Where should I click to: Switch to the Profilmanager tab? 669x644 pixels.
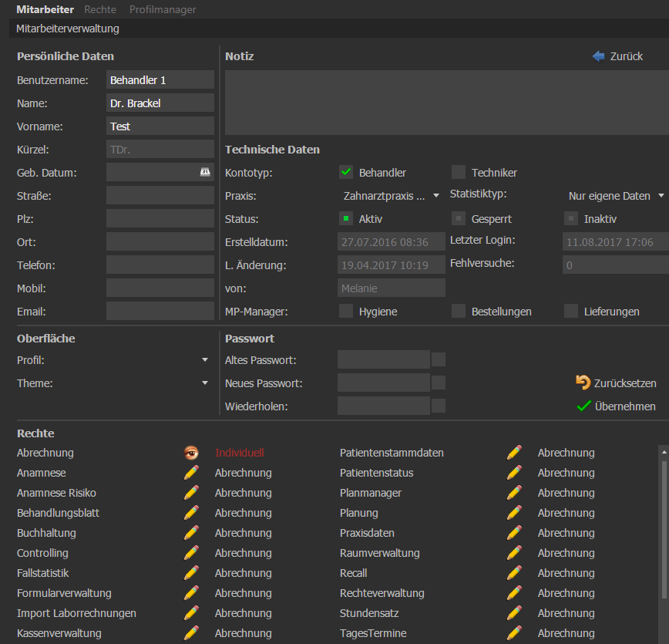pos(163,9)
